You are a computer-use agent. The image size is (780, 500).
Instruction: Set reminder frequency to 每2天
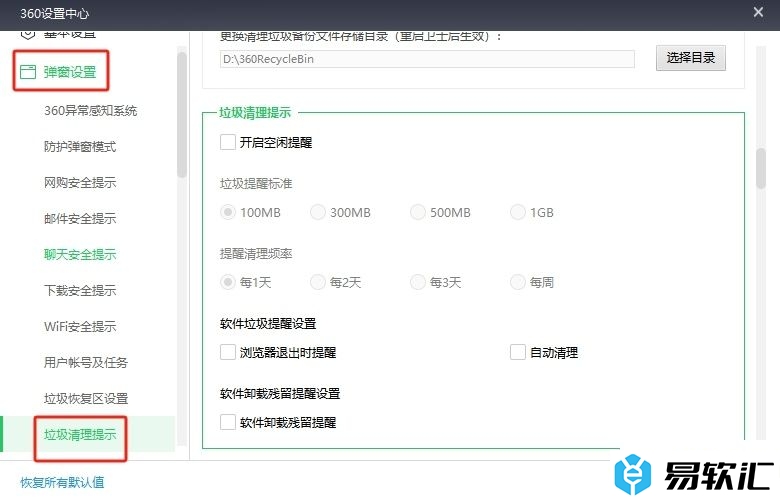click(x=318, y=283)
